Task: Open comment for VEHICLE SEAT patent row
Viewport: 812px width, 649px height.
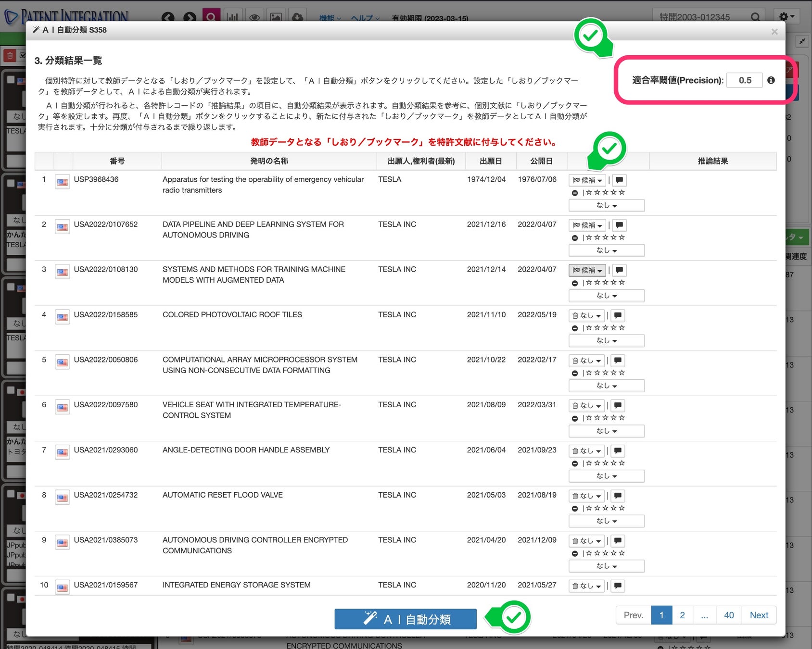Action: tap(618, 406)
